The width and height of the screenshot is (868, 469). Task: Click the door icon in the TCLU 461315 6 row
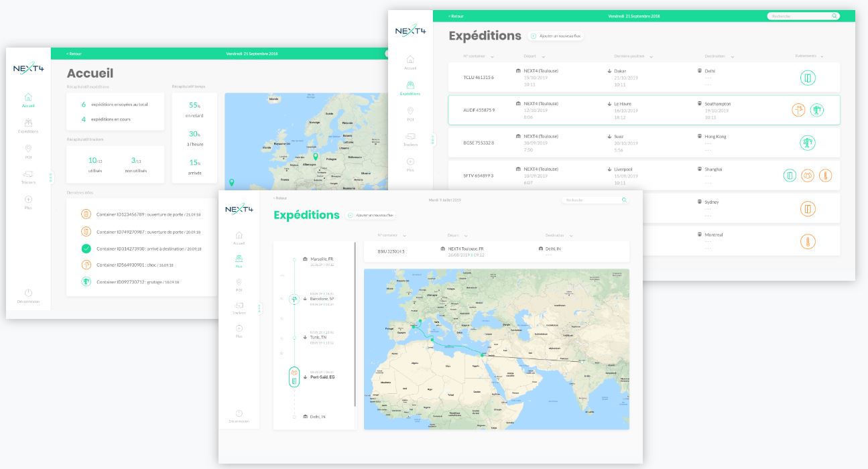click(808, 78)
